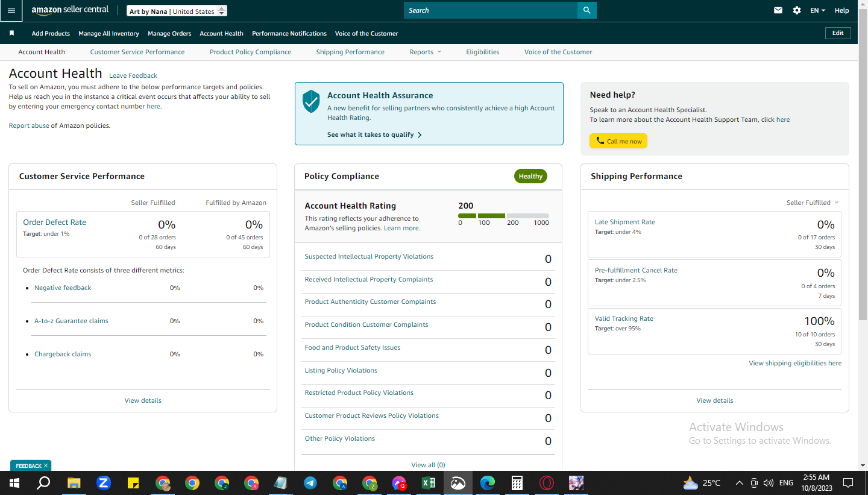Open Manage All Inventory menu item
The width and height of the screenshot is (868, 495).
[x=108, y=33]
